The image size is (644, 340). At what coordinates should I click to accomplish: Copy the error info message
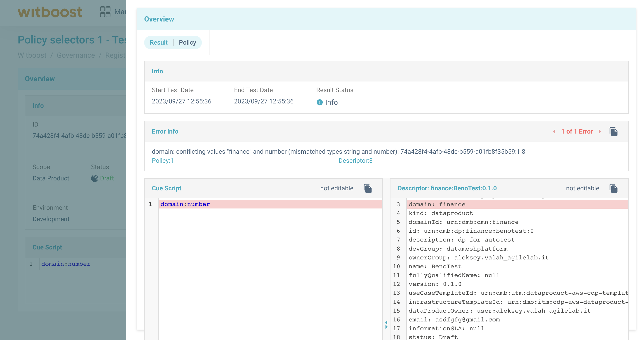pos(613,132)
